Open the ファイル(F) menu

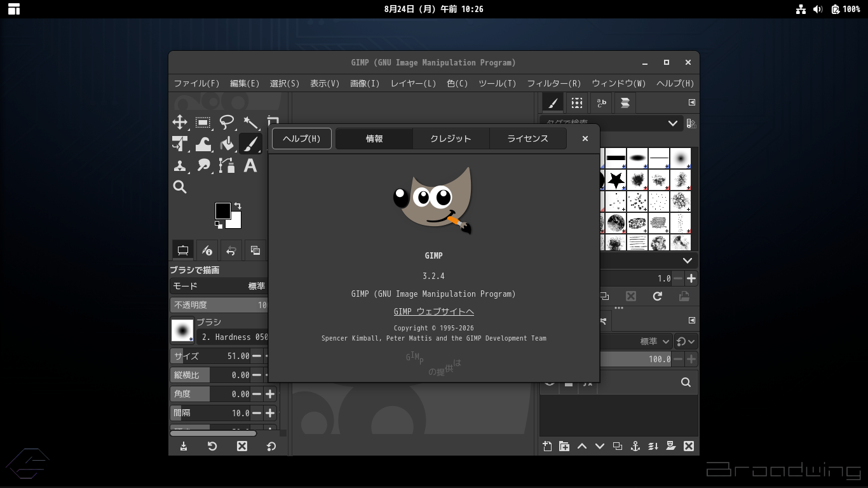pos(197,83)
